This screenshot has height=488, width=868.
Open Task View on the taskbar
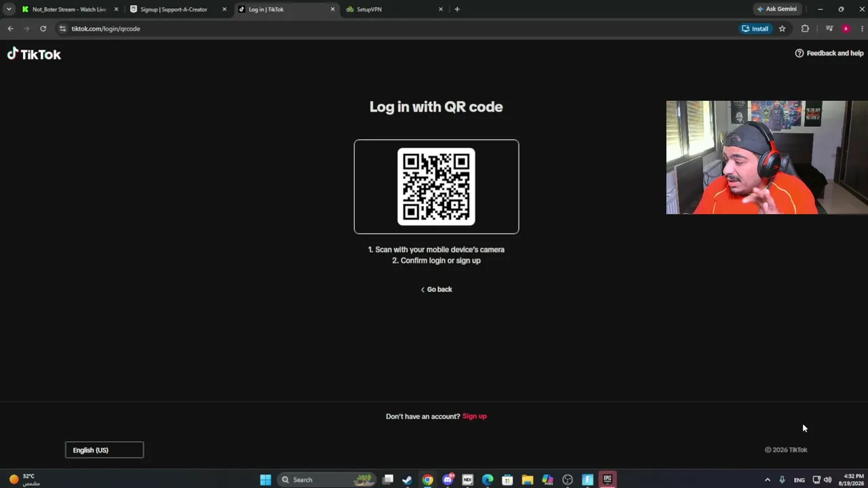[x=388, y=480]
